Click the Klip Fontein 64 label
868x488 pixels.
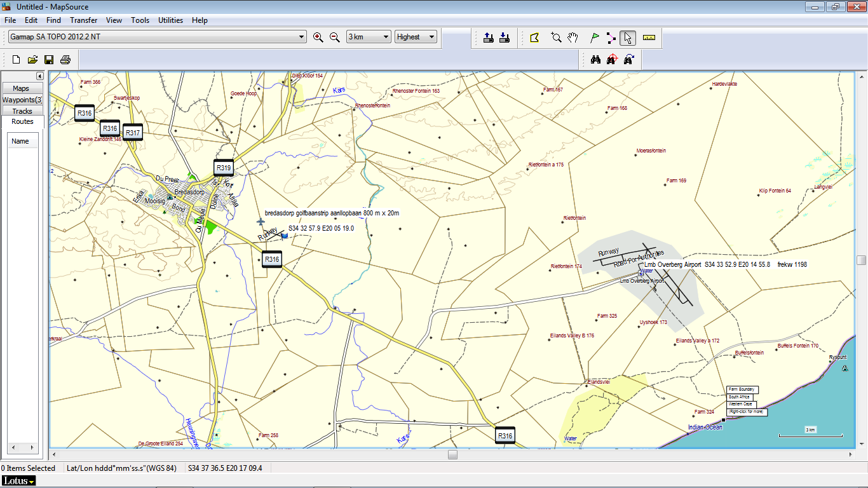pos(775,191)
